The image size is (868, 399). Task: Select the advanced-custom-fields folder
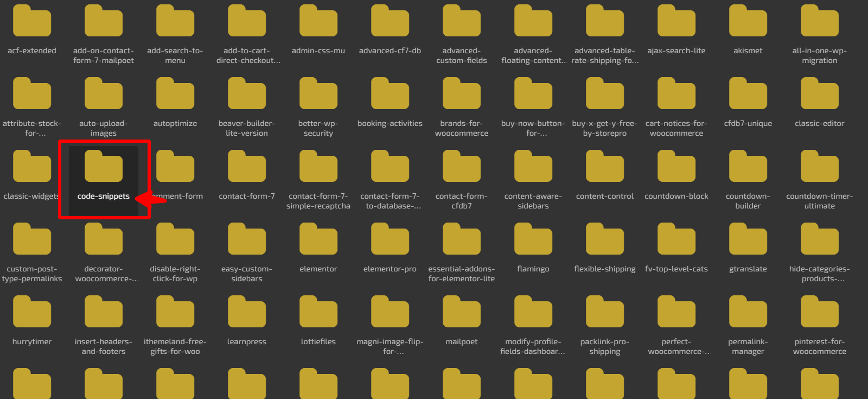(x=462, y=21)
